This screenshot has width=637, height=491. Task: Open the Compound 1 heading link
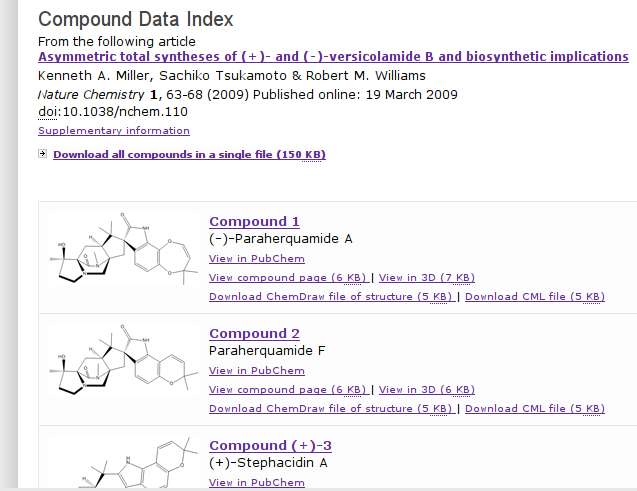(x=254, y=222)
